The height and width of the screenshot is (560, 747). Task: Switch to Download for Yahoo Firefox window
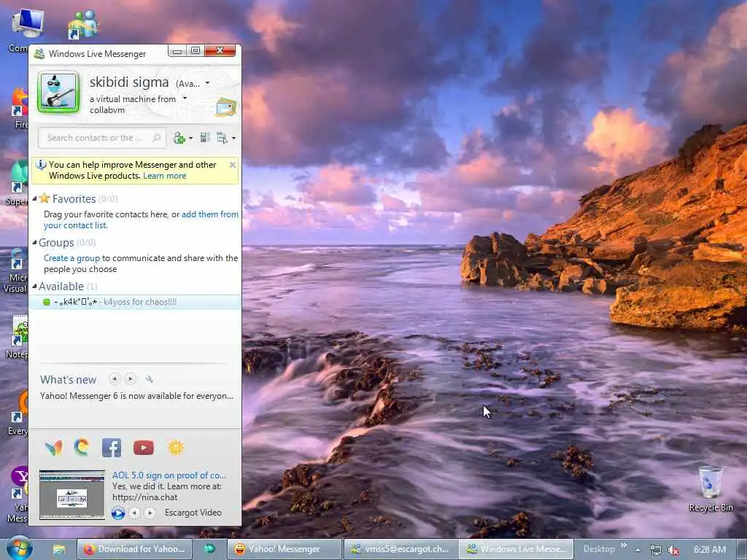134,549
